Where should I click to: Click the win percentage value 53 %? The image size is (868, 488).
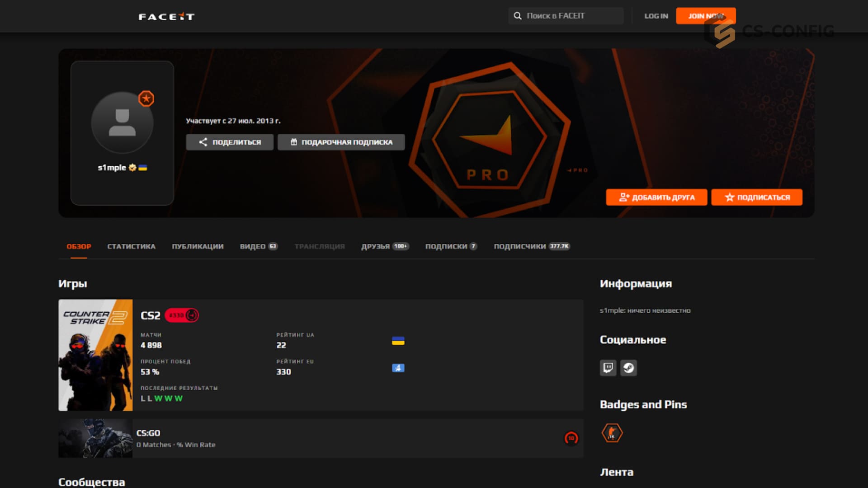tap(150, 372)
